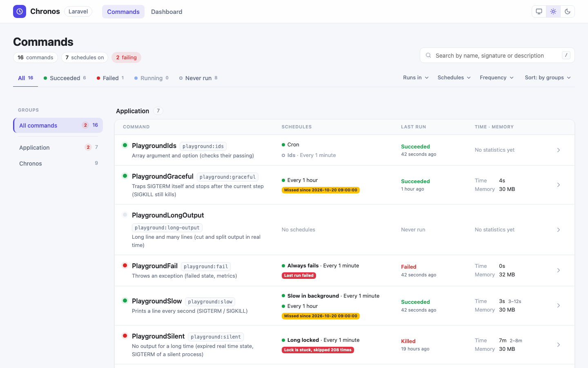Select Chronos group in sidebar
This screenshot has height=368, width=588.
pos(58,163)
